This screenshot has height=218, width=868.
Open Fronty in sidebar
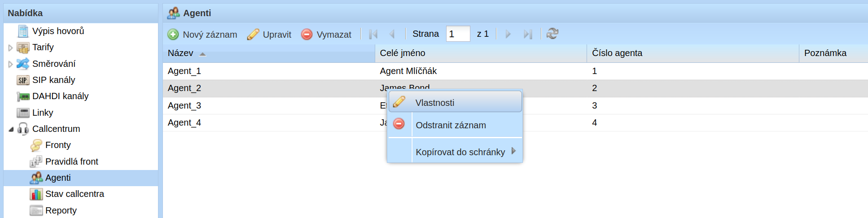point(58,145)
